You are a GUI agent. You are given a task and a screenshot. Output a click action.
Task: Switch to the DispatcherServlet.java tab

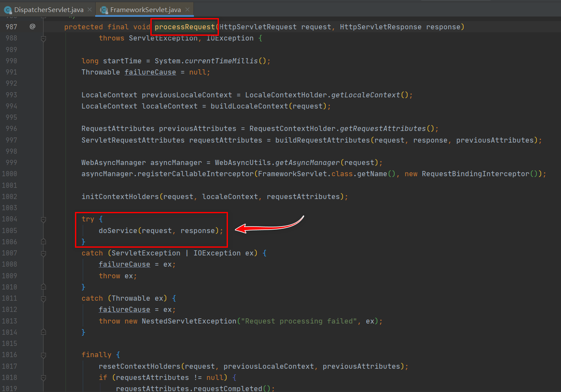point(48,9)
